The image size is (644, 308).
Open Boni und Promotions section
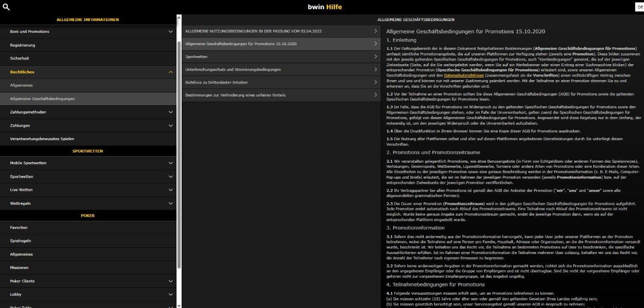tap(30, 32)
